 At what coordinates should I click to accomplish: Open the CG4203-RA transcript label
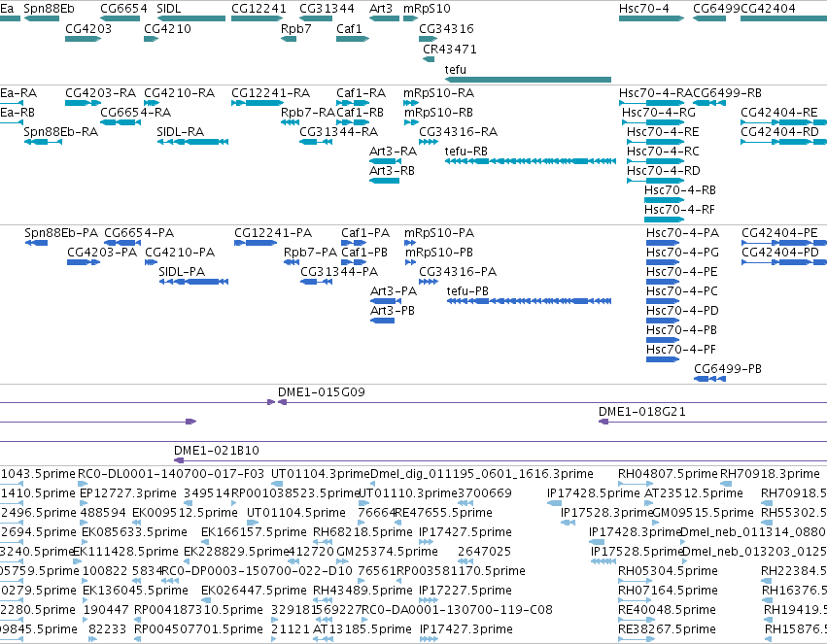pos(101,92)
